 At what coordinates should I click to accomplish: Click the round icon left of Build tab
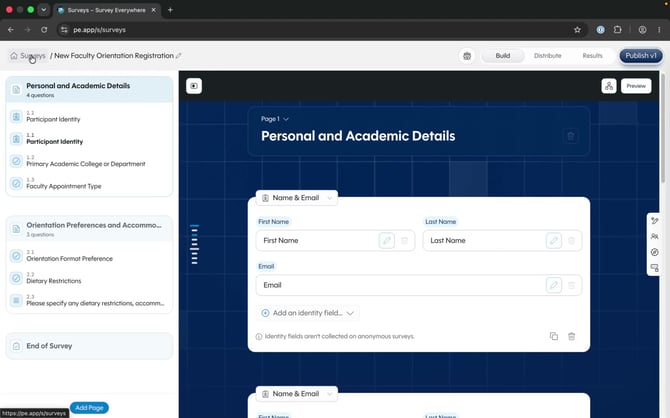pyautogui.click(x=467, y=56)
